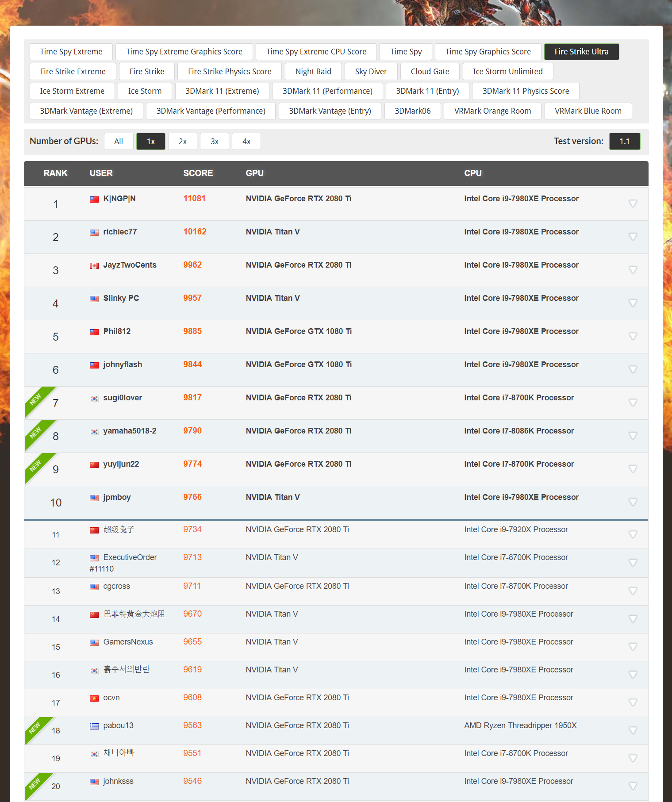The image size is (672, 802).
Task: Filter results to 4x GPUs
Action: (246, 142)
